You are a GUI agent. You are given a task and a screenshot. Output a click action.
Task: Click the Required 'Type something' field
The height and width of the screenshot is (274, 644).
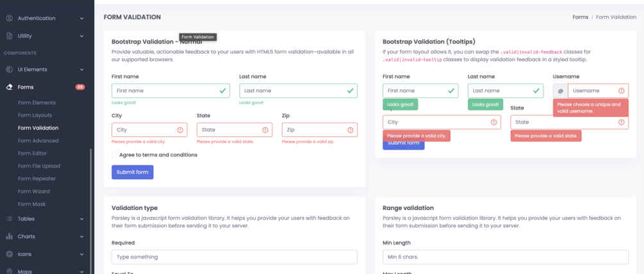coord(235,257)
